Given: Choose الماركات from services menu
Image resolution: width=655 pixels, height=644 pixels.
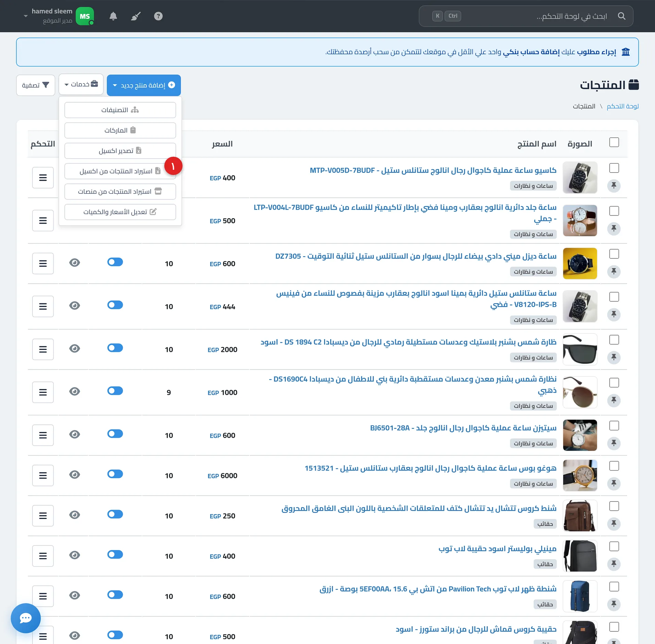Looking at the screenshot, I should point(120,131).
